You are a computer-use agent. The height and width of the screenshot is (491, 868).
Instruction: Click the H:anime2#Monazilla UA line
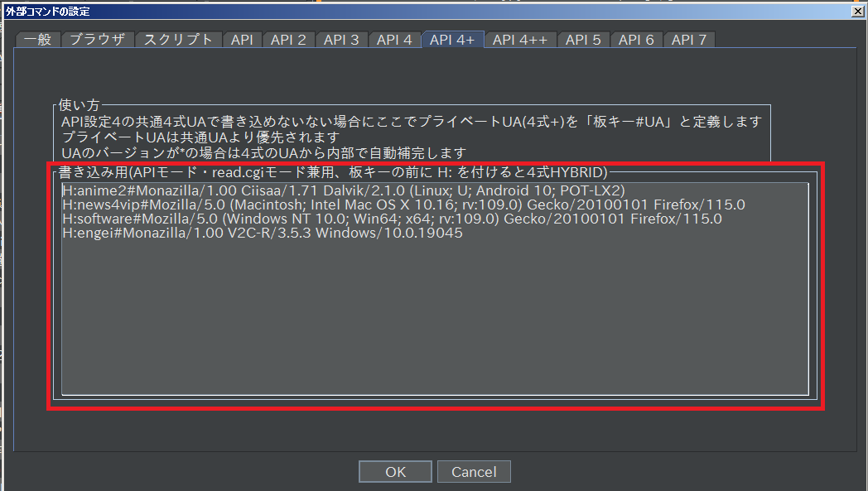(x=343, y=190)
